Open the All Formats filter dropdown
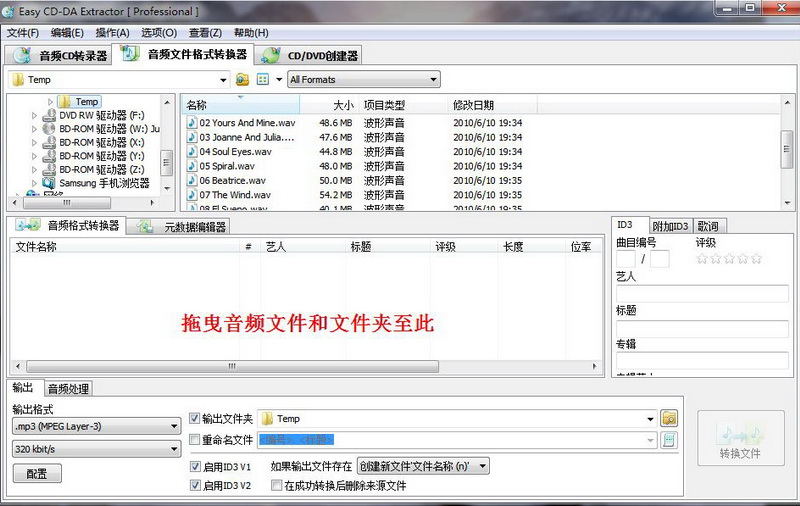This screenshot has width=800, height=506. coord(433,80)
